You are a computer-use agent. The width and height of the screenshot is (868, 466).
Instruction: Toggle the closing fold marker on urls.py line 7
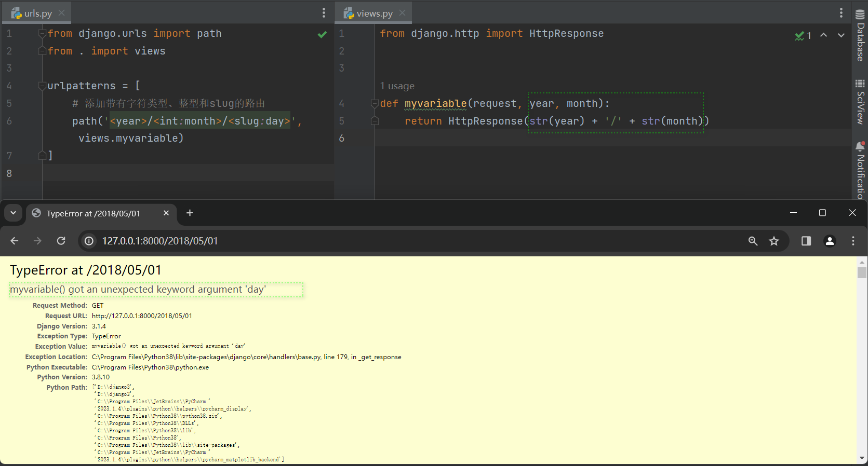pos(42,155)
